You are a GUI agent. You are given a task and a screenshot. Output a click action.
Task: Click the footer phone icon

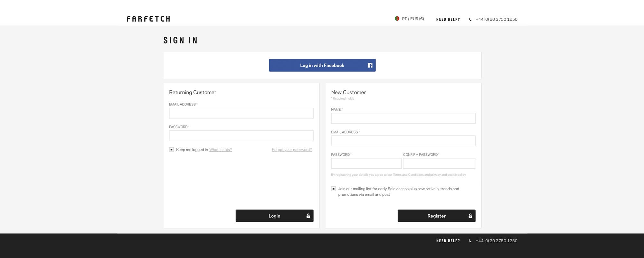(x=470, y=241)
